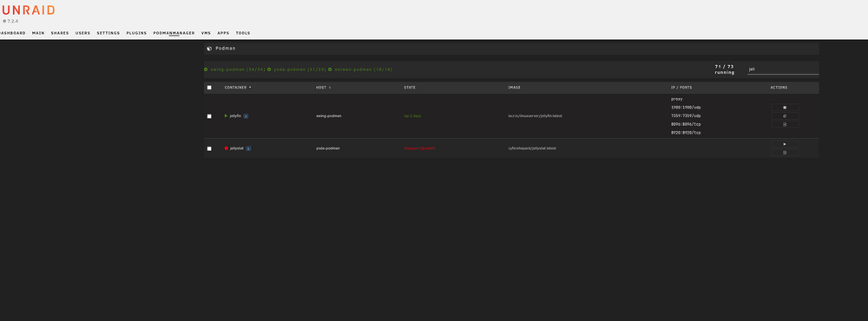
Task: Open the Shares page
Action: pyautogui.click(x=60, y=33)
